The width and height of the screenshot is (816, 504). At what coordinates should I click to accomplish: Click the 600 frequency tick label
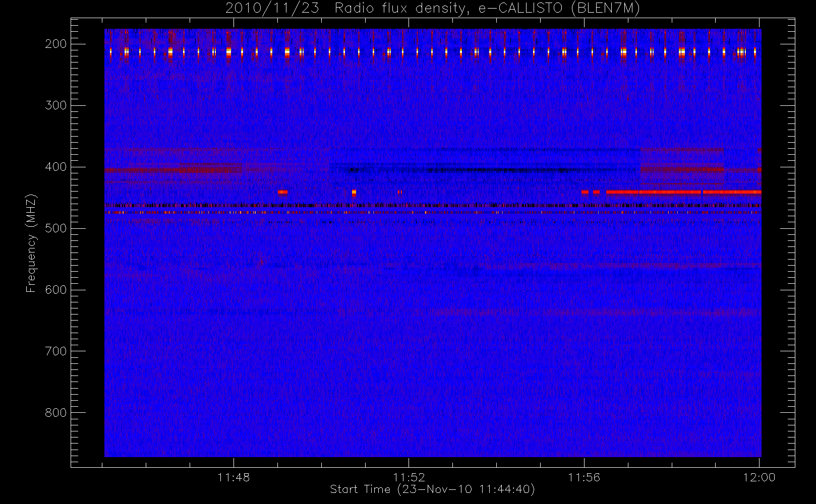click(56, 290)
